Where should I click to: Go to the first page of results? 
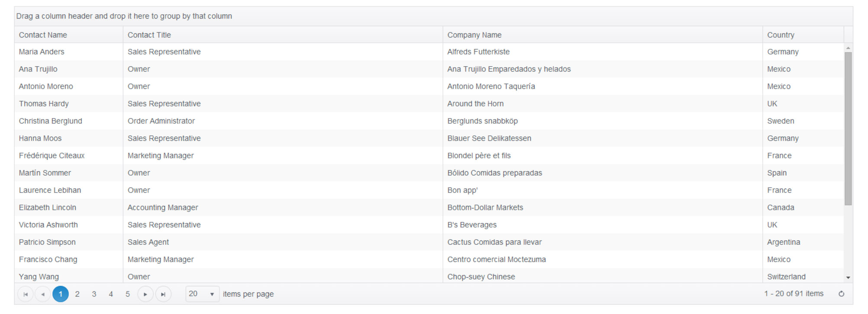pyautogui.click(x=26, y=295)
